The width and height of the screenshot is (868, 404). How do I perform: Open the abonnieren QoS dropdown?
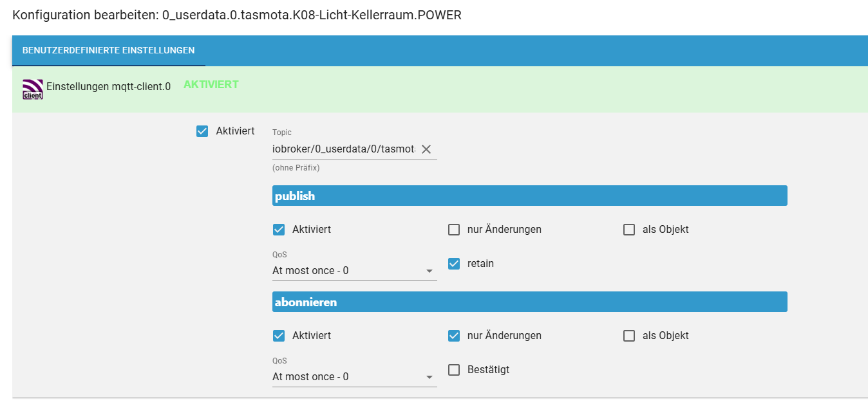click(x=354, y=377)
